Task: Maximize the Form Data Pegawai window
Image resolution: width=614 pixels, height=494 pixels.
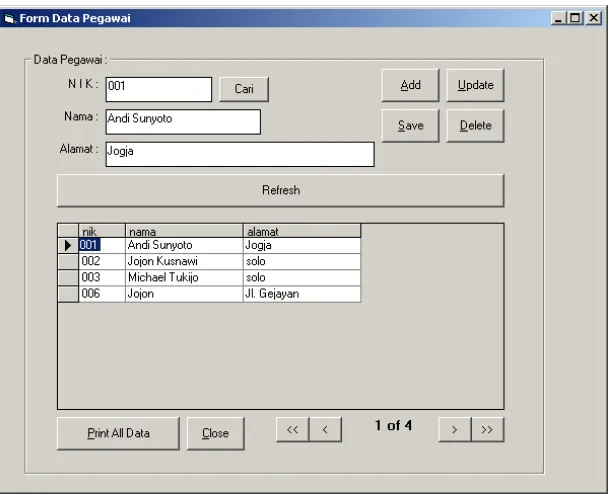Action: point(575,18)
